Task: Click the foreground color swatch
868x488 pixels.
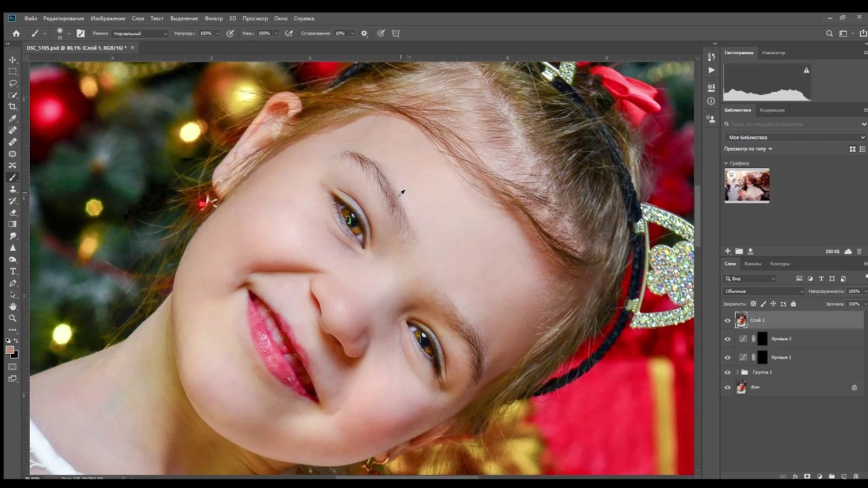Action: pos(10,350)
